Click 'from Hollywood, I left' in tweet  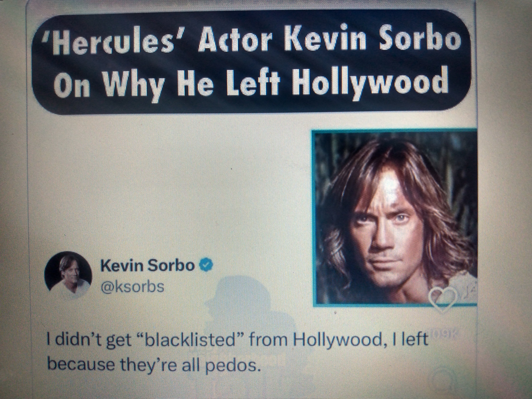pyautogui.click(x=339, y=340)
